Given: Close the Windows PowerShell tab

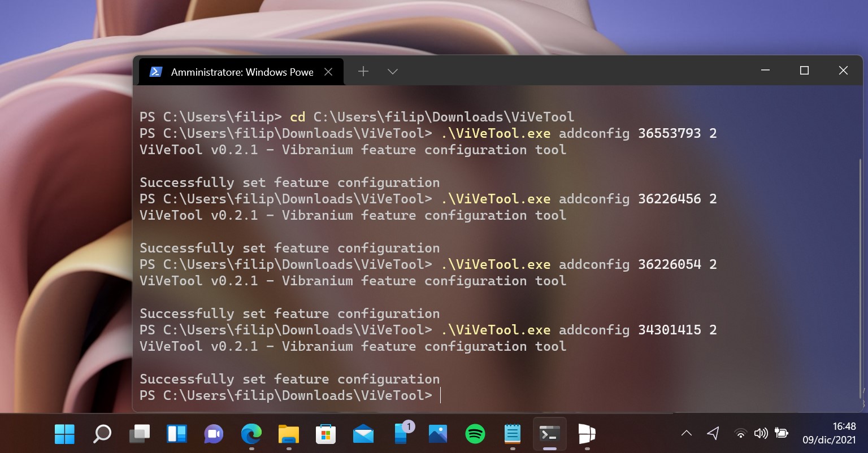Looking at the screenshot, I should click(x=328, y=72).
